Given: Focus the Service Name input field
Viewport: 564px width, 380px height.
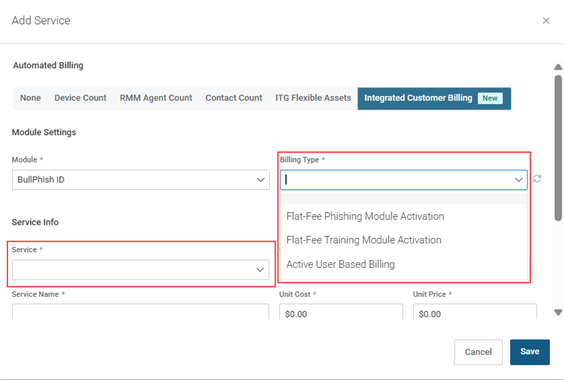Looking at the screenshot, I should click(x=141, y=312).
